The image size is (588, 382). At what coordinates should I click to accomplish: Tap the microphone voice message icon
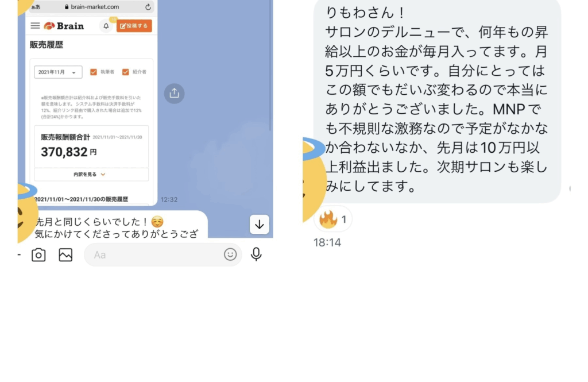point(256,254)
